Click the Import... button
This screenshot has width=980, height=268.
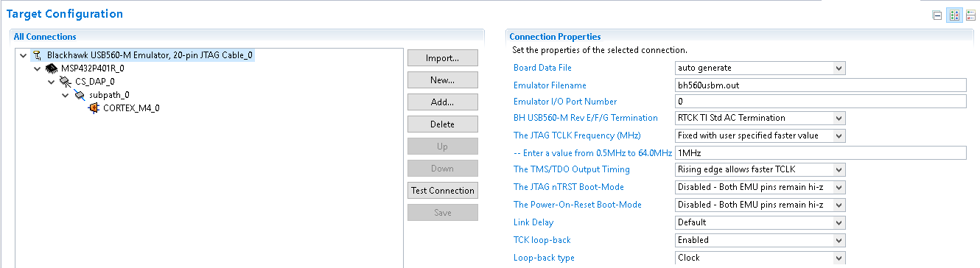click(442, 58)
